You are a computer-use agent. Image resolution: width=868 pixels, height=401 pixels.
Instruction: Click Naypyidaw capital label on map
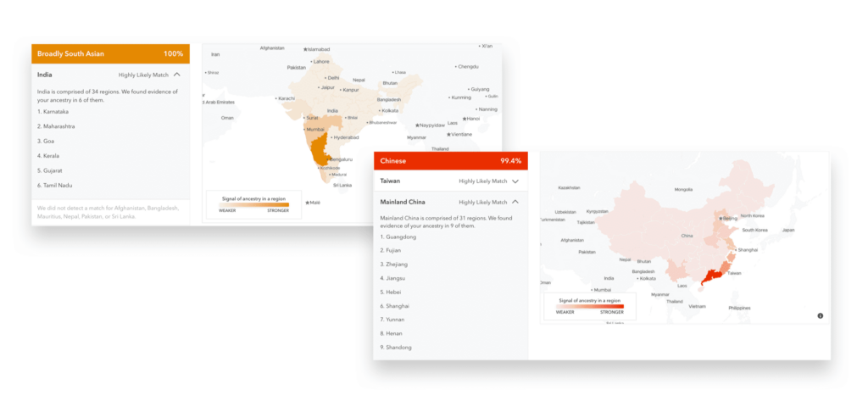tap(430, 125)
